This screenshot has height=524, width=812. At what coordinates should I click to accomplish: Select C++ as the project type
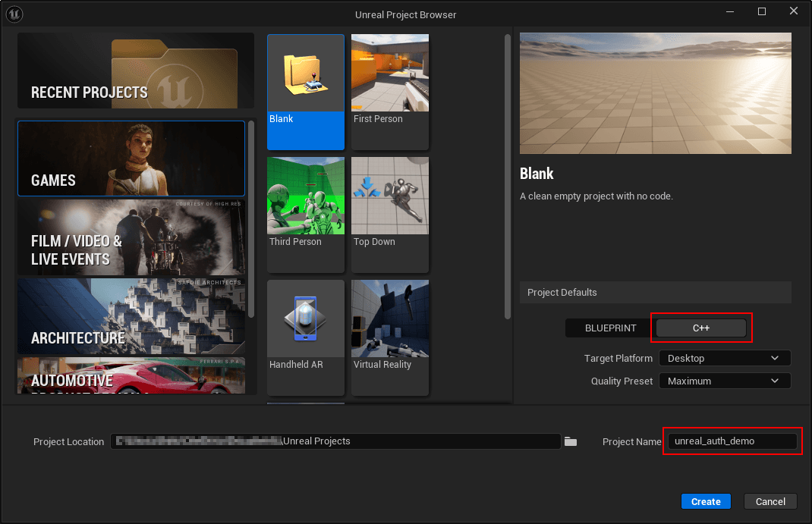(700, 328)
